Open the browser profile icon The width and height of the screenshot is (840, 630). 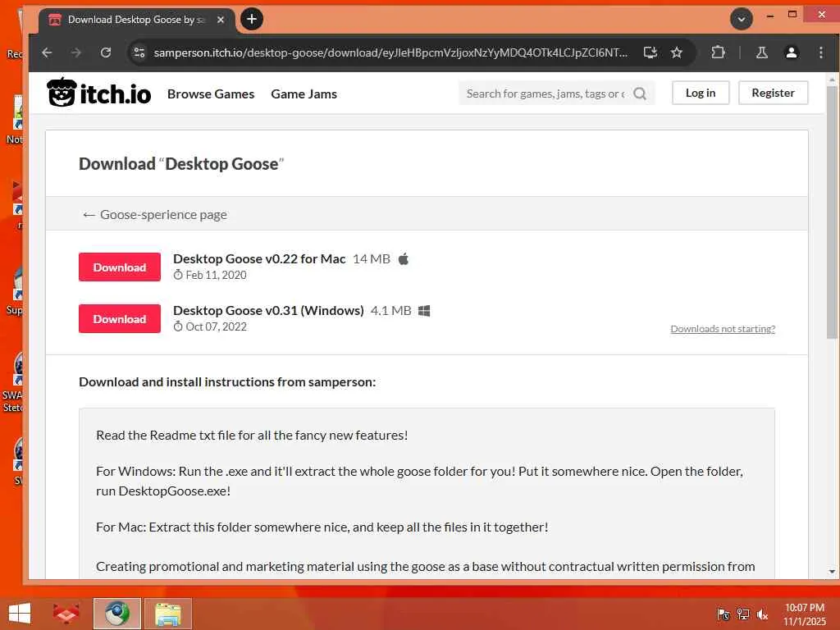[792, 52]
